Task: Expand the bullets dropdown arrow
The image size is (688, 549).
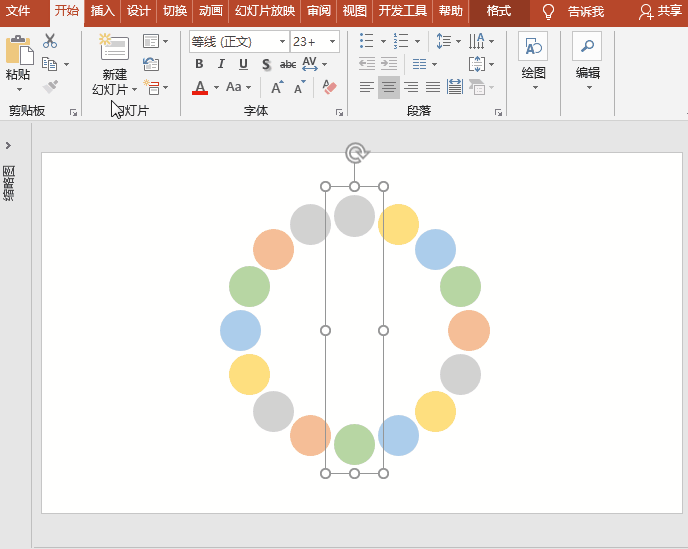Action: 383,41
